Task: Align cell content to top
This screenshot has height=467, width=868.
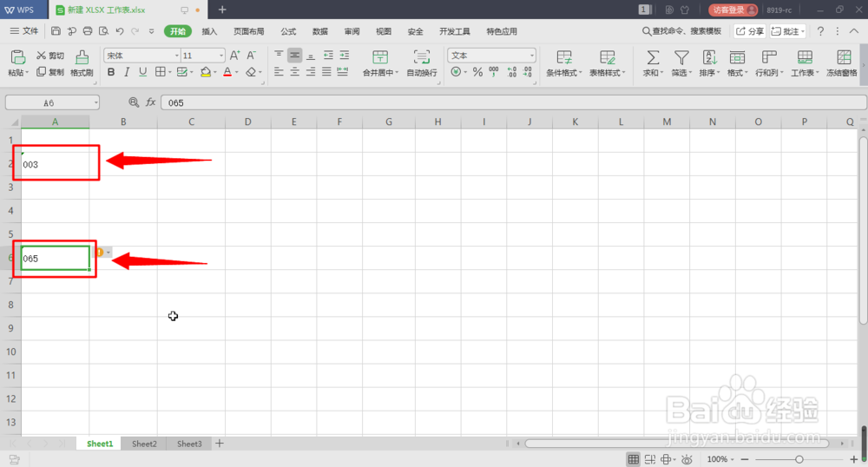Action: tap(279, 55)
